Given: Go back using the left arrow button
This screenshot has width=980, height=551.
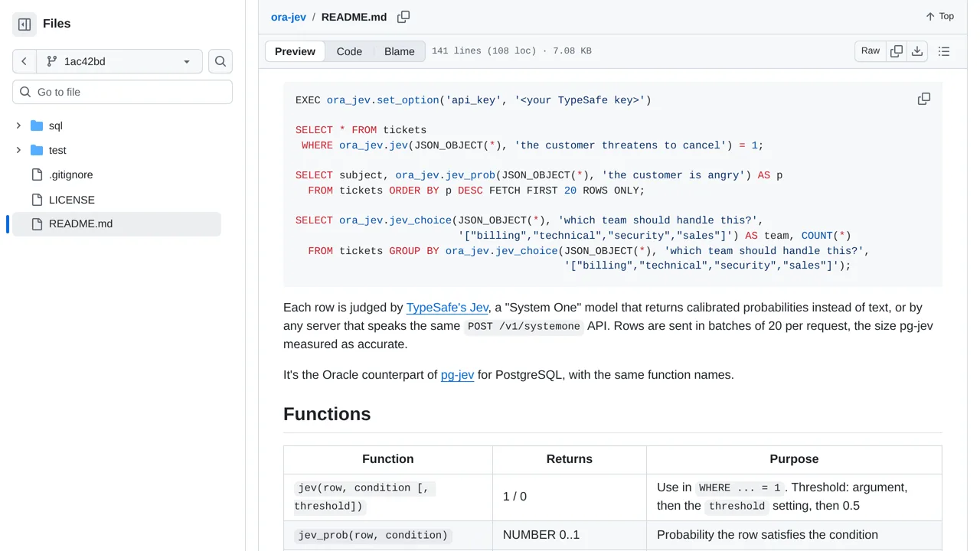Looking at the screenshot, I should coord(24,61).
